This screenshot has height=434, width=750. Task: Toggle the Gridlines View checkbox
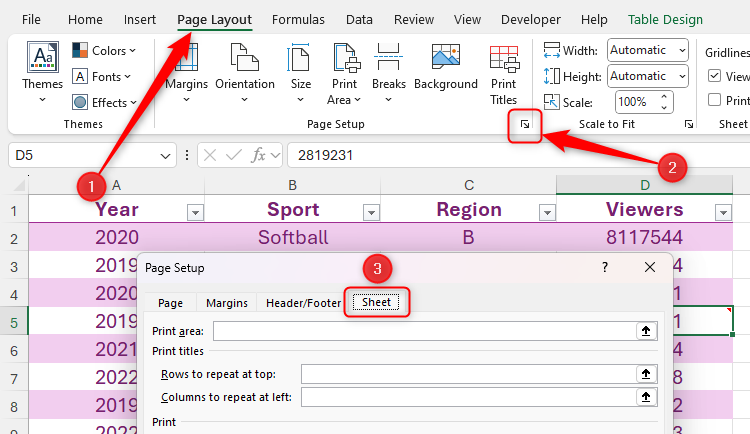pyautogui.click(x=715, y=76)
